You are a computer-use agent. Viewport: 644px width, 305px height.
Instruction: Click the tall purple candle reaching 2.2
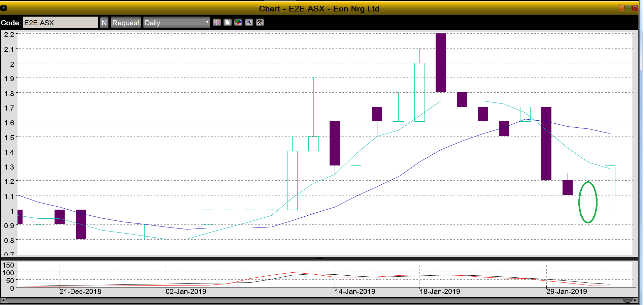coord(441,63)
